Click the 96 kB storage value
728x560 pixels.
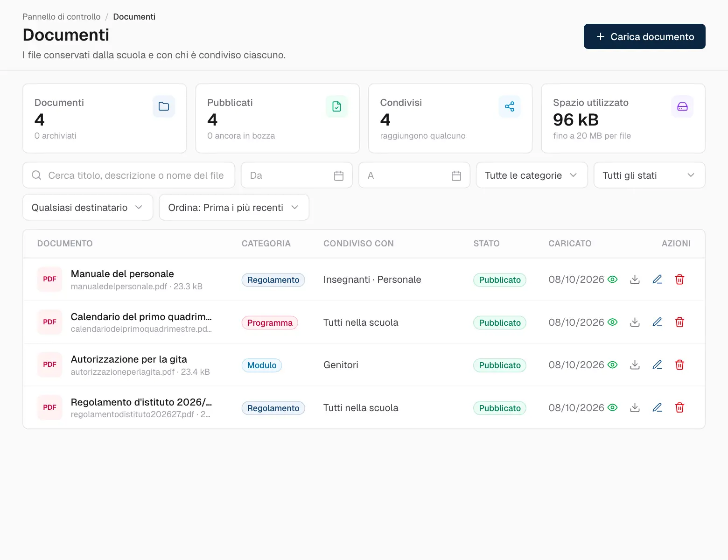pyautogui.click(x=576, y=120)
